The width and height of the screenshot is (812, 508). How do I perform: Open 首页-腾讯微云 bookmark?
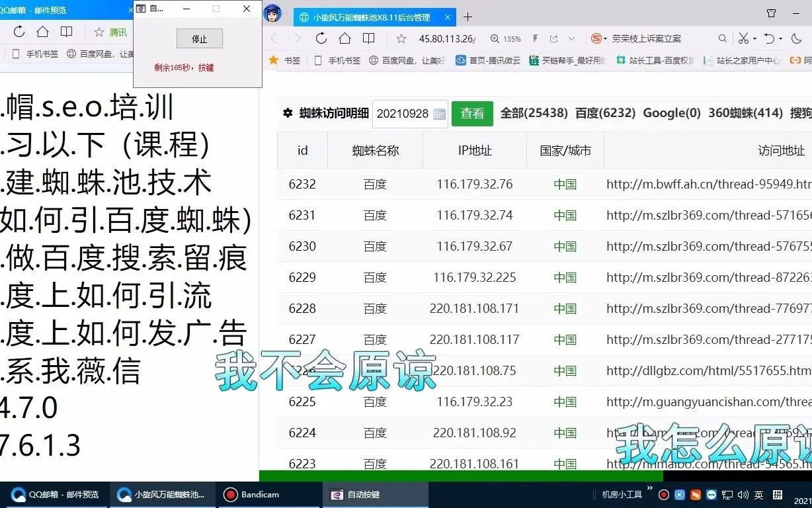[488, 60]
